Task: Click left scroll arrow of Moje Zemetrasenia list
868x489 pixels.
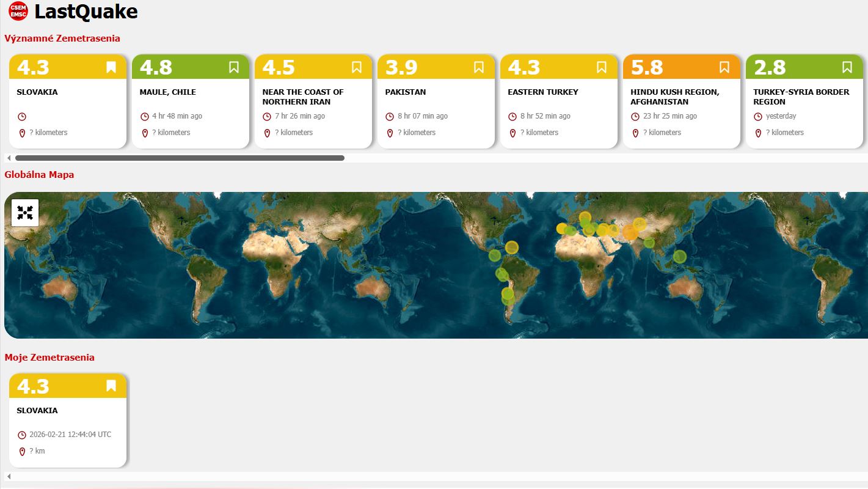Action: 9,476
